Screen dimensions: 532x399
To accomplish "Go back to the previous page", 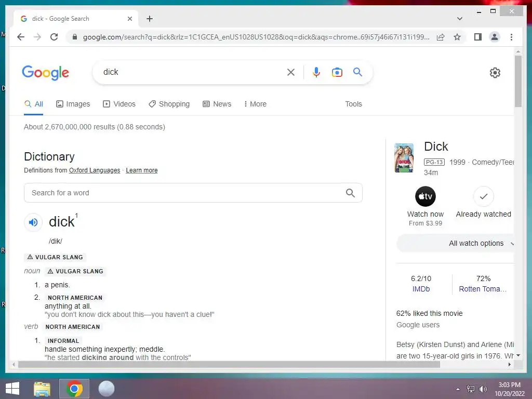I will coord(21,37).
